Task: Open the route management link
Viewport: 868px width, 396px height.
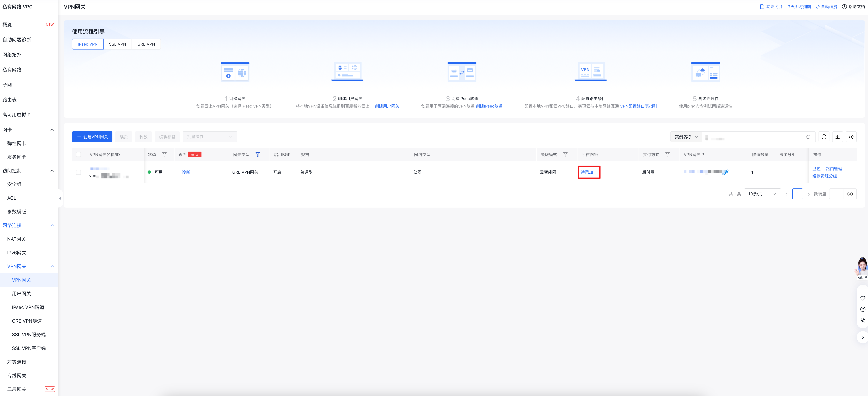Action: tap(834, 169)
